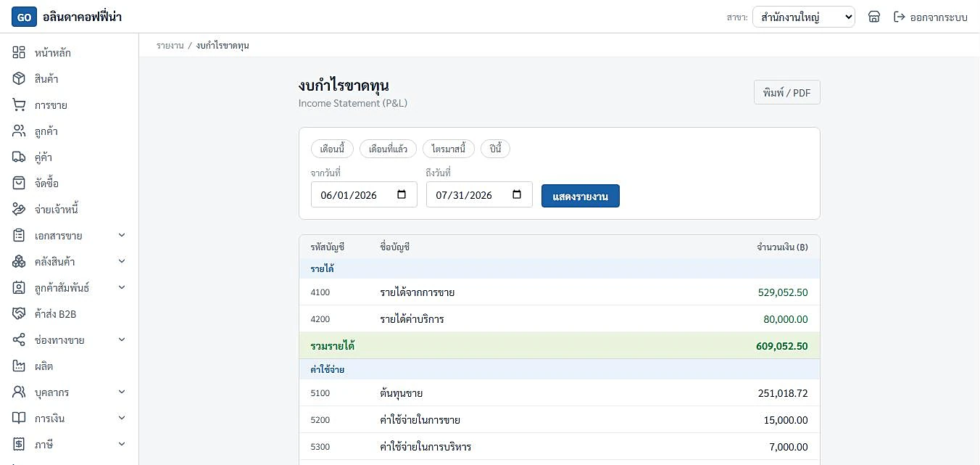Open การขาย shopping cart icon
This screenshot has width=980, height=465.
(x=19, y=105)
